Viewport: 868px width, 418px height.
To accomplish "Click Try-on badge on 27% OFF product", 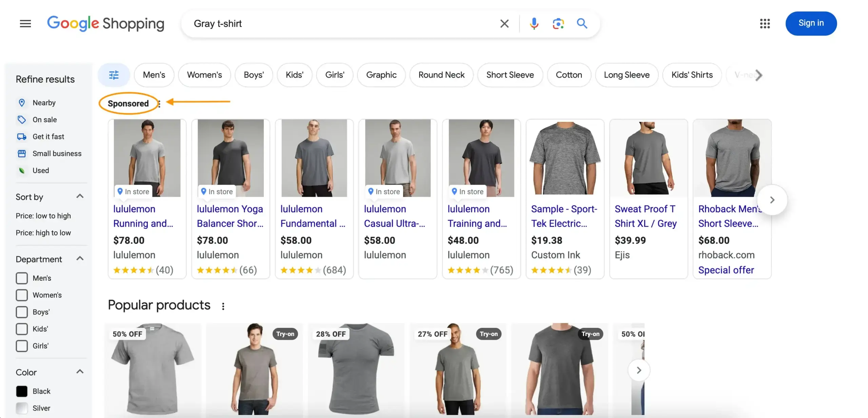I will (489, 334).
